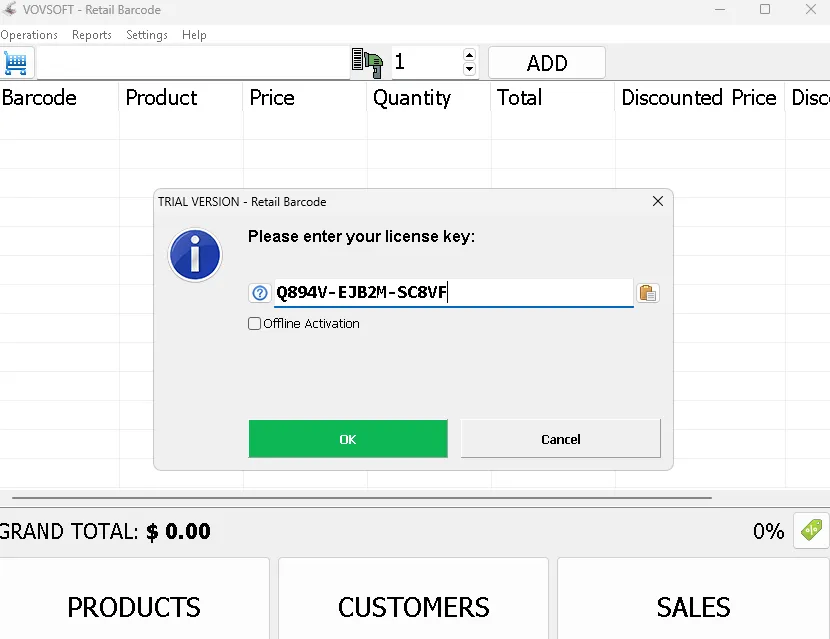Confirm license key with OK
Viewport: 830px width, 639px height.
348,438
